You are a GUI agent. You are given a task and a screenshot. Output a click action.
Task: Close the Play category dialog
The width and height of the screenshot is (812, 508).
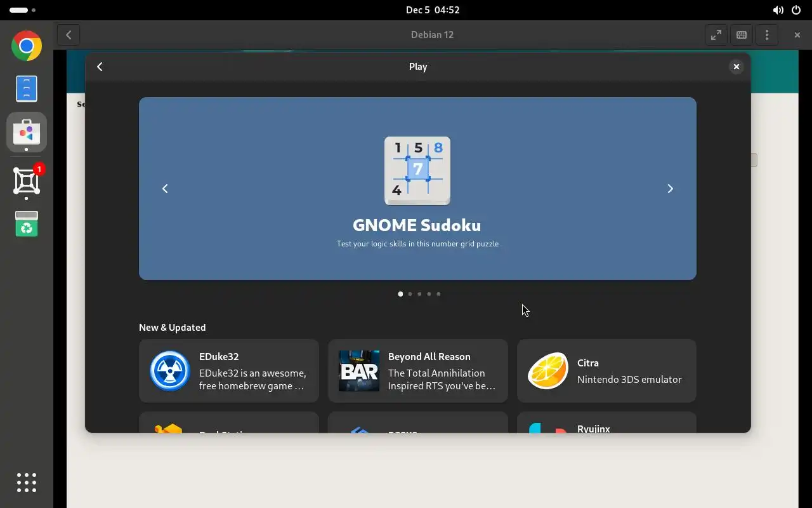[736, 67]
